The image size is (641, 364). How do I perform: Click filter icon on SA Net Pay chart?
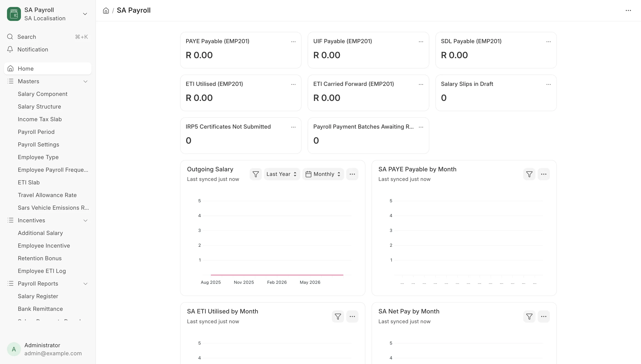pyautogui.click(x=529, y=316)
